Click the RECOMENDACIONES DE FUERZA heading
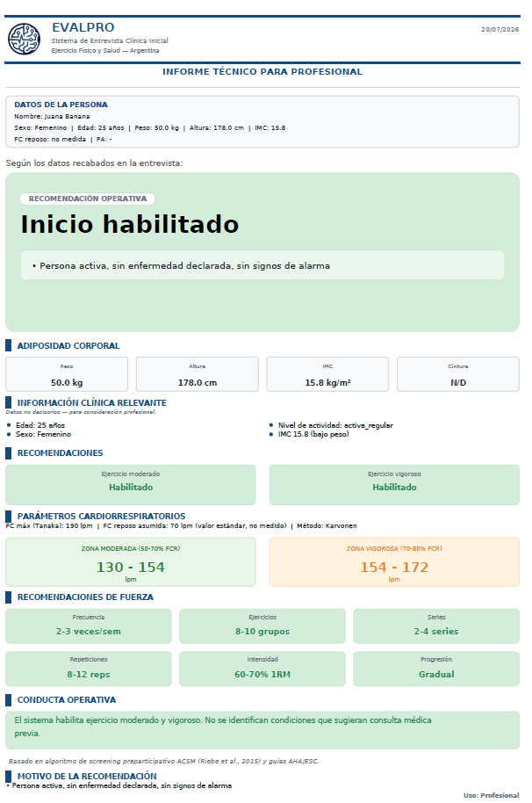The width and height of the screenshot is (532, 803). (85, 597)
